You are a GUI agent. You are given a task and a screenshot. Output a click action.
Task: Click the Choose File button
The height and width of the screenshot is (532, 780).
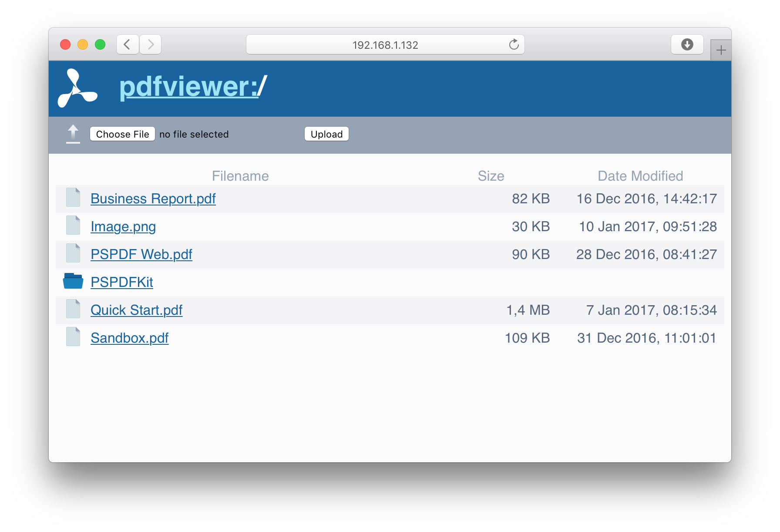pyautogui.click(x=122, y=134)
